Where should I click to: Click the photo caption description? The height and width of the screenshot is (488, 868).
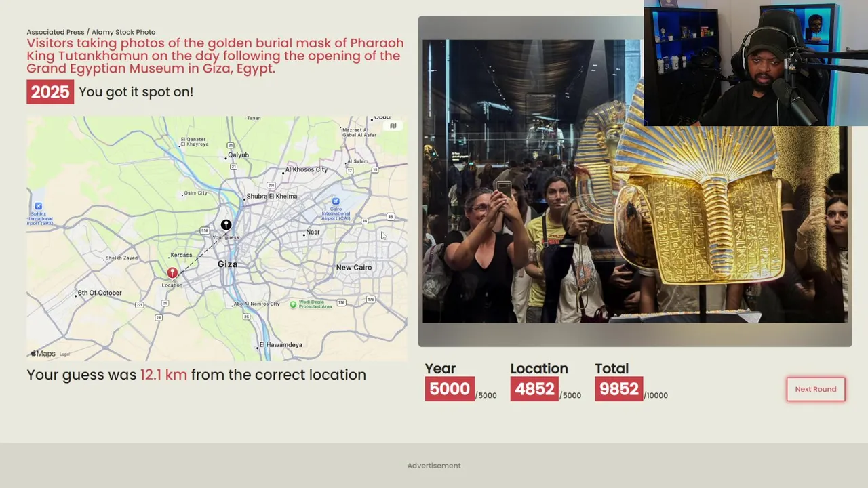[215, 56]
